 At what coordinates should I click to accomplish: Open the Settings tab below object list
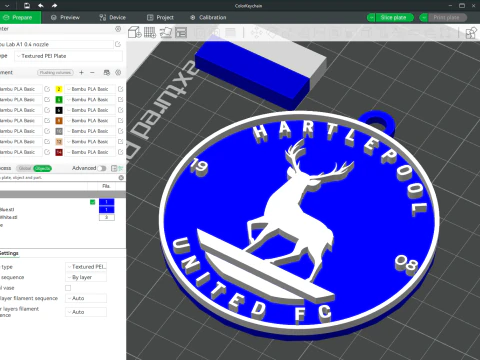tap(9, 253)
